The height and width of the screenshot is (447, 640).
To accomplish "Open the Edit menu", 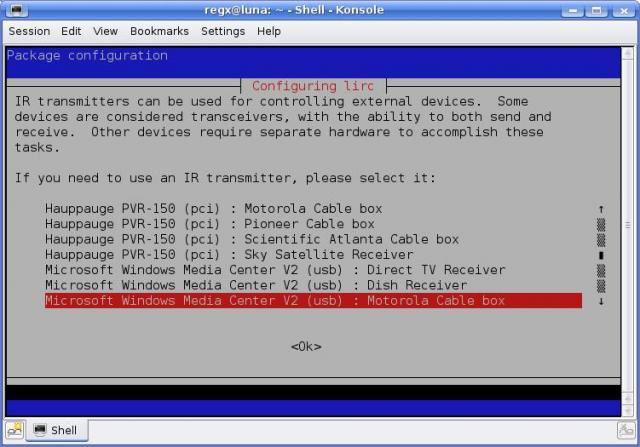I will pos(71,31).
